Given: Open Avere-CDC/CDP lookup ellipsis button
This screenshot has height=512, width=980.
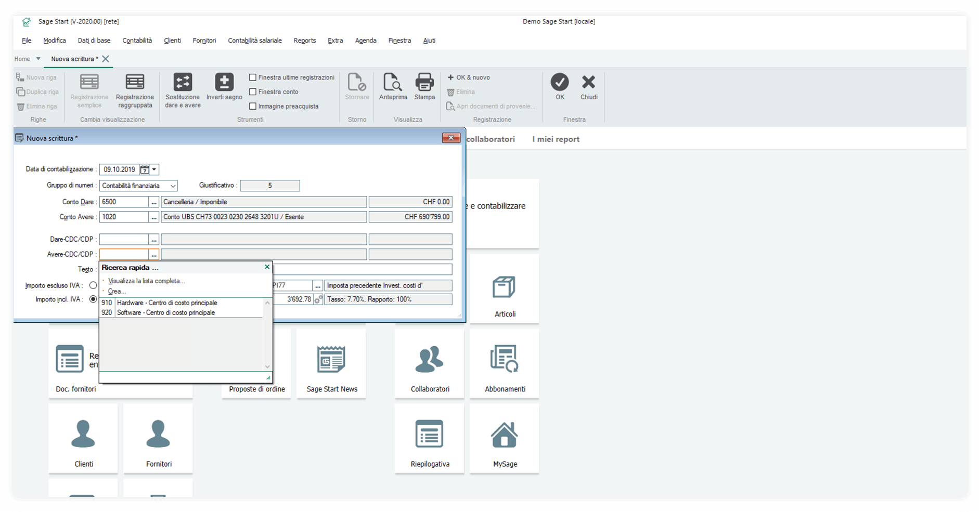Looking at the screenshot, I should (x=154, y=255).
